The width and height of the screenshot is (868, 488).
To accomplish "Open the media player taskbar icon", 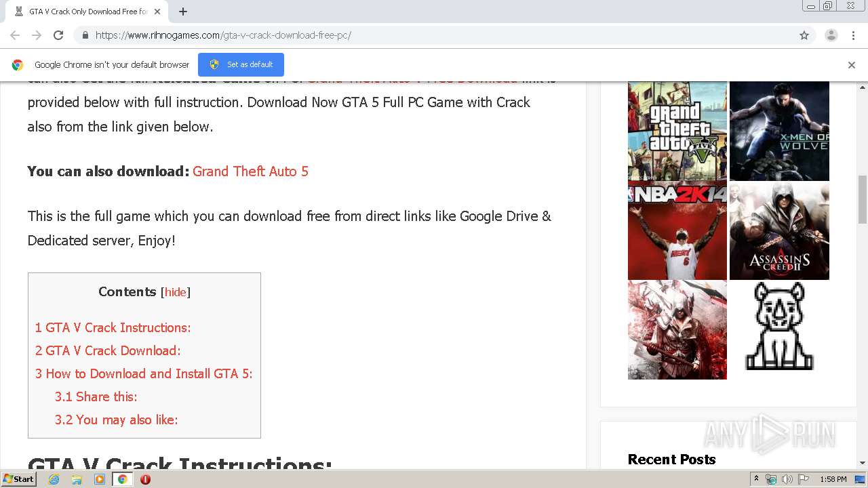I will [x=100, y=479].
